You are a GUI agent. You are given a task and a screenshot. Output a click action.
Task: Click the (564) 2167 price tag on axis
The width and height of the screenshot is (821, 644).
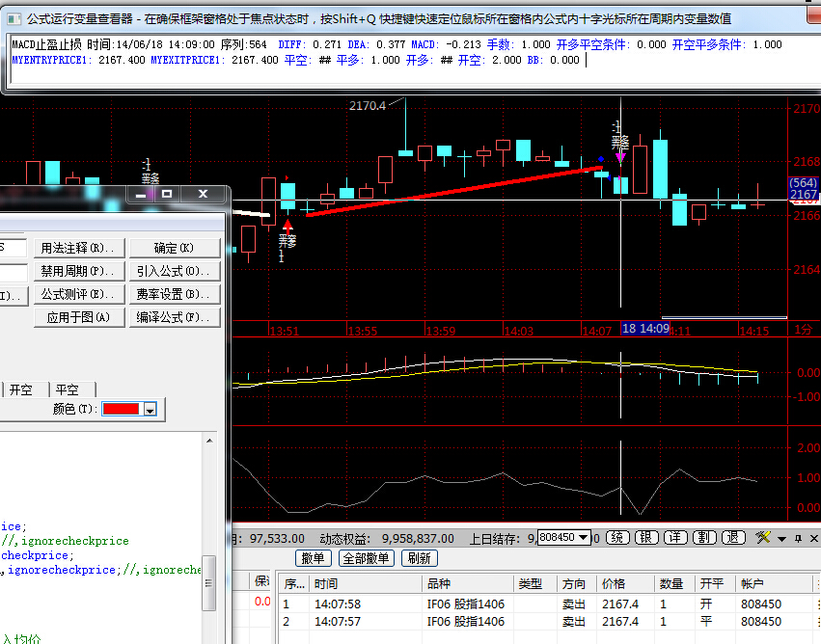[x=804, y=189]
